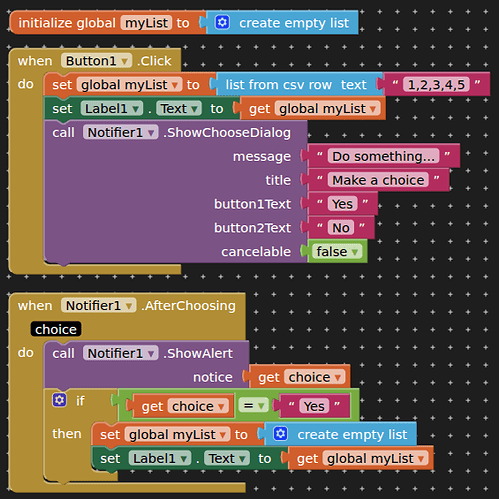Expand the equals operator dropdown
The height and width of the screenshot is (499, 499).
point(253,406)
